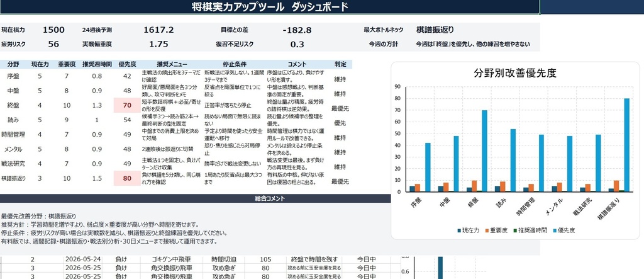Image resolution: width=644 pixels, height=279 pixels.
Task: Select the 今週の方針 sentence about 終盤
Action: coord(473,44)
